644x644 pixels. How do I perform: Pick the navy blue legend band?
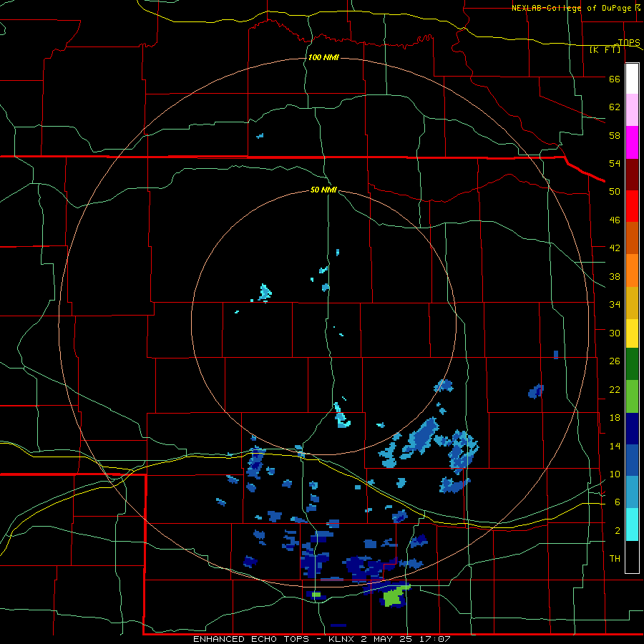[632, 429]
